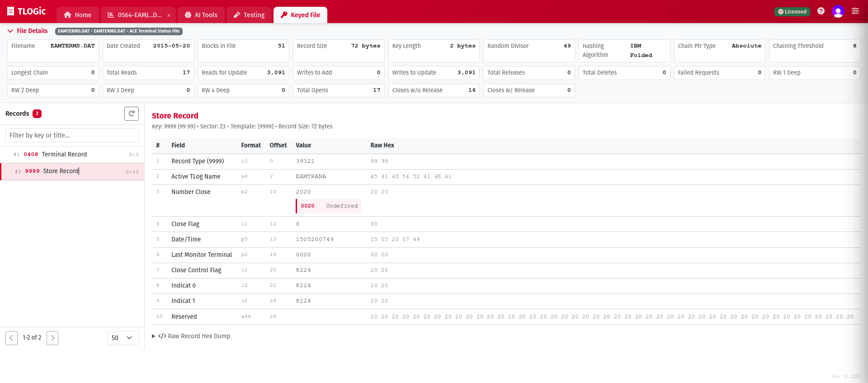Focus the Filter by key or title field
Viewport: 868px width, 383px height.
coord(72,135)
